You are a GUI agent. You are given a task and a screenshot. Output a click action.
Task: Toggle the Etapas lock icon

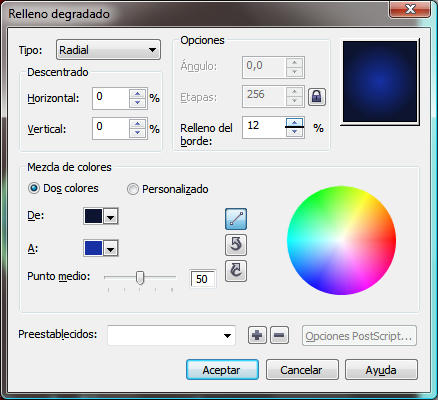(316, 97)
